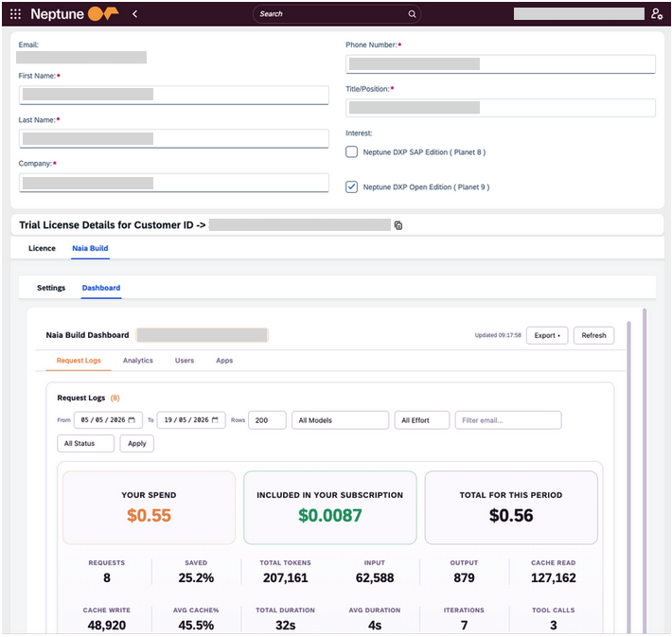This screenshot has height=637, width=672.
Task: Click the To date field
Action: (191, 420)
